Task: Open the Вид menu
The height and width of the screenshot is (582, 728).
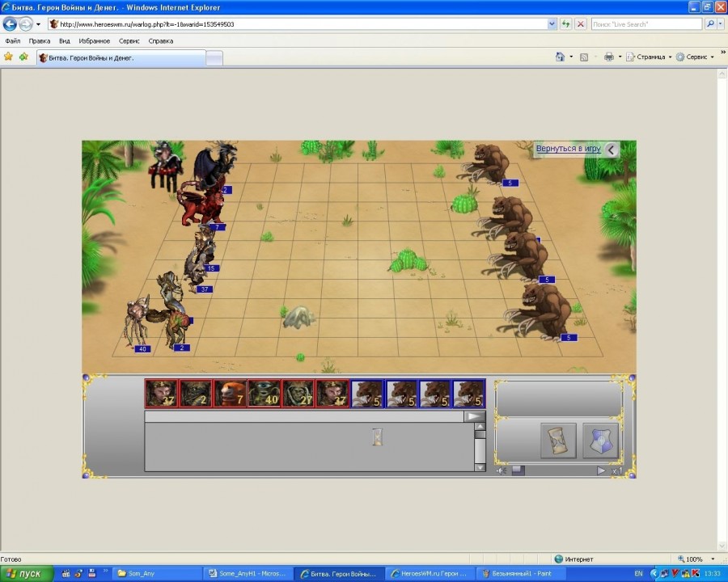Action: 65,41
